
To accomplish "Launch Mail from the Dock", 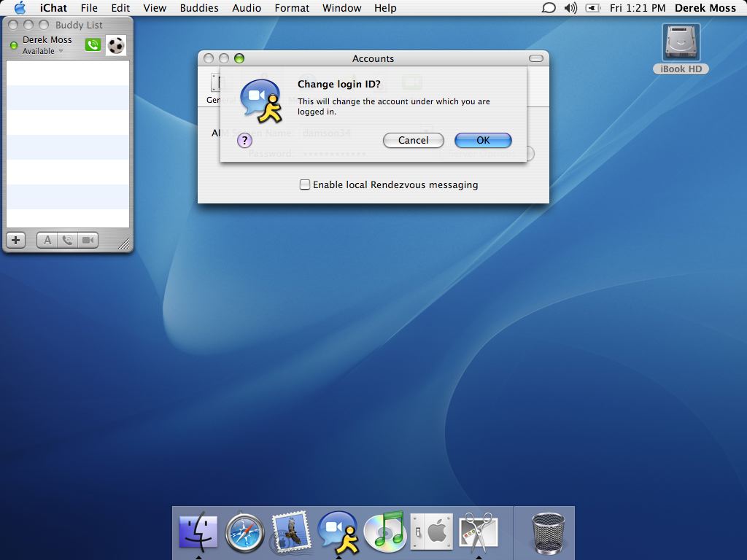I will tap(291, 532).
